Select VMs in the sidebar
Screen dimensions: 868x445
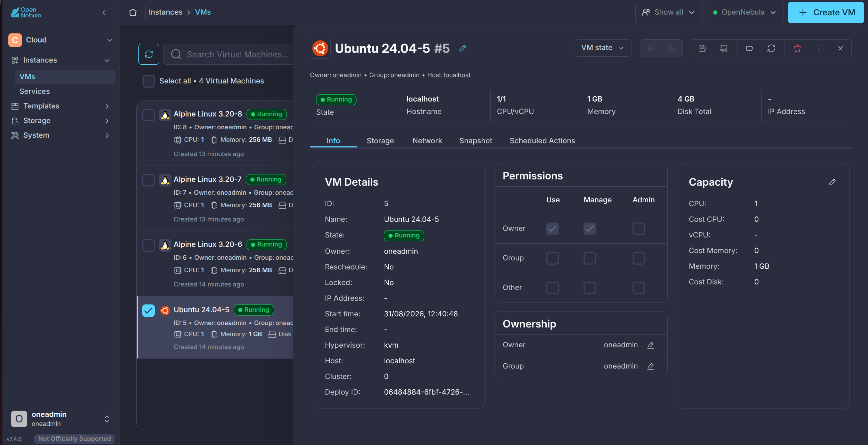click(x=65, y=77)
